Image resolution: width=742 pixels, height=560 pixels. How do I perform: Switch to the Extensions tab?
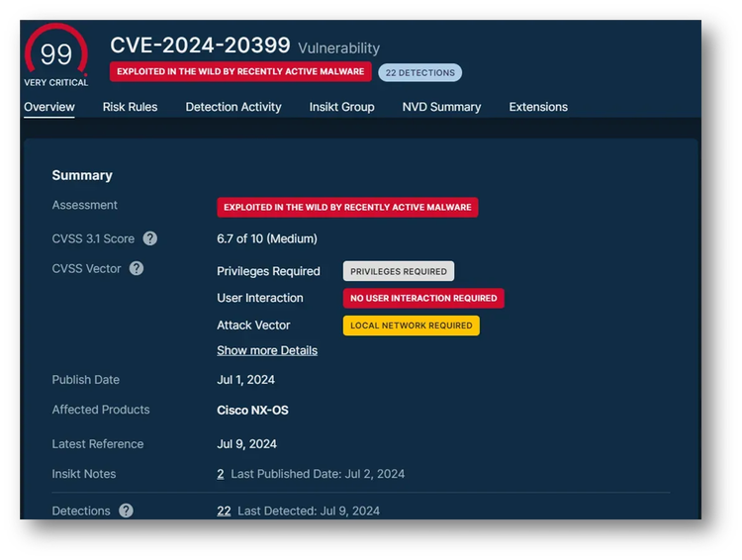tap(538, 107)
